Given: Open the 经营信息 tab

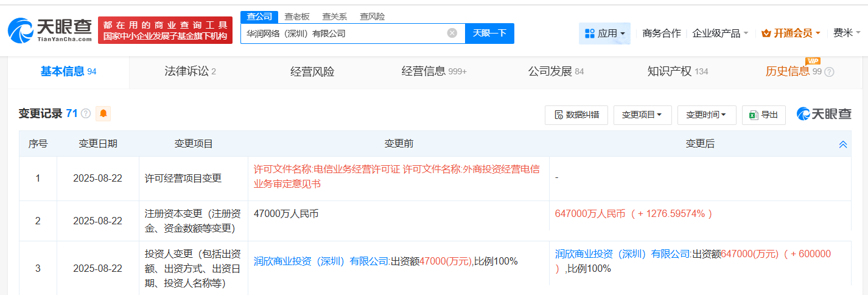Looking at the screenshot, I should tap(434, 72).
